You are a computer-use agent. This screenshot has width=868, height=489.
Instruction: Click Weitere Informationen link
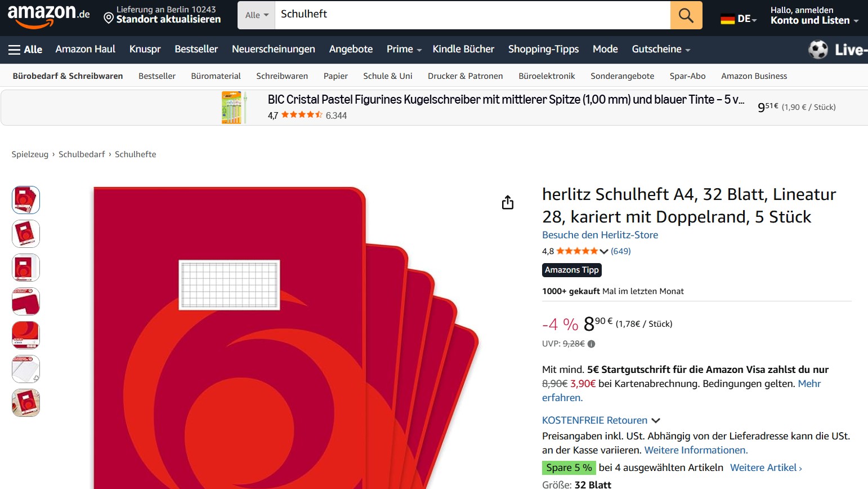[696, 450]
